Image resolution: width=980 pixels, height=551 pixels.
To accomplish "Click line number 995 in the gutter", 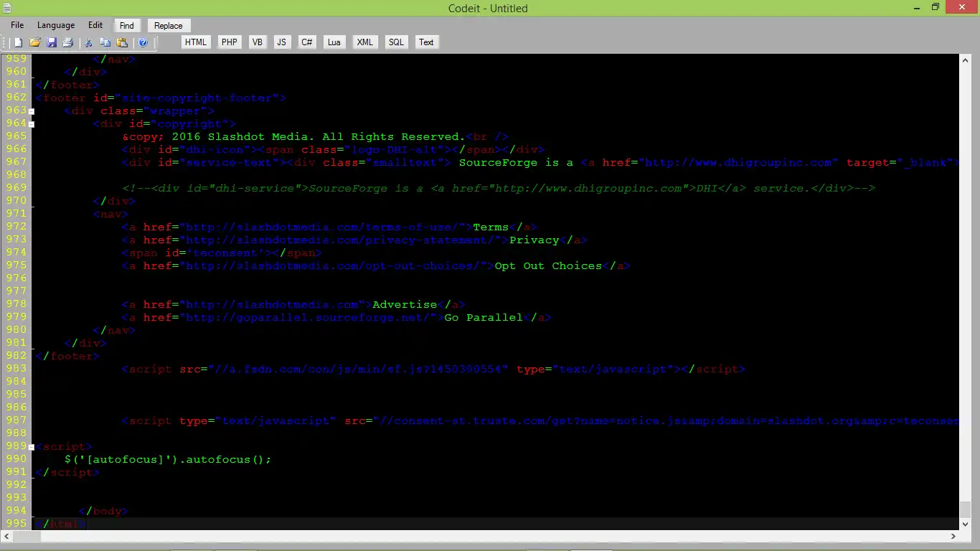I will coord(16,524).
